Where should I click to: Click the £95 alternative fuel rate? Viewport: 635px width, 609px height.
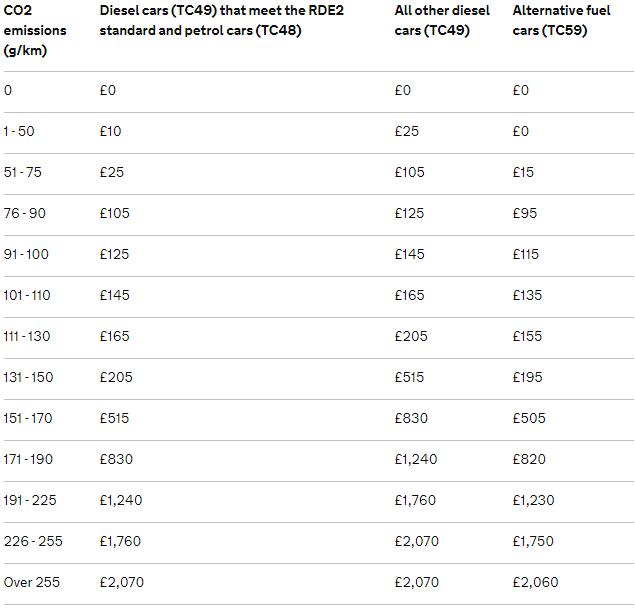[525, 213]
